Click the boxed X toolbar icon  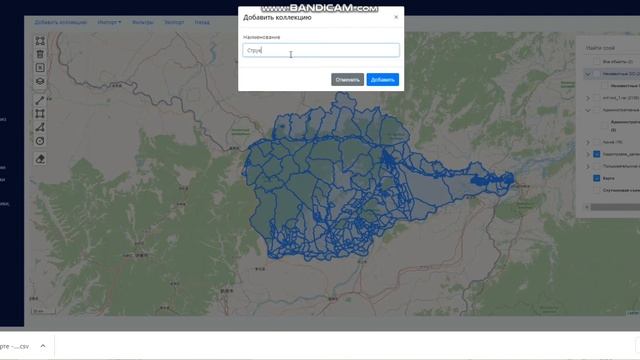click(x=40, y=68)
